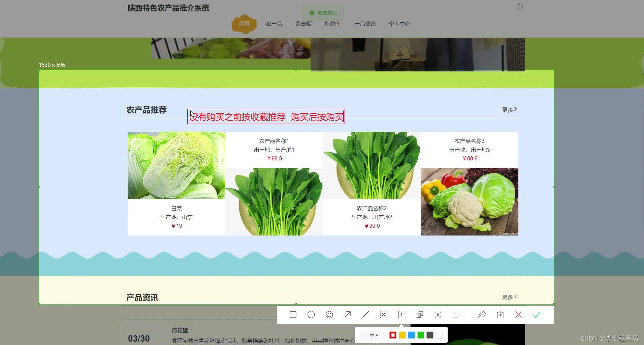Open the 个人中心 menu item
This screenshot has height=345, width=644.
(x=399, y=24)
